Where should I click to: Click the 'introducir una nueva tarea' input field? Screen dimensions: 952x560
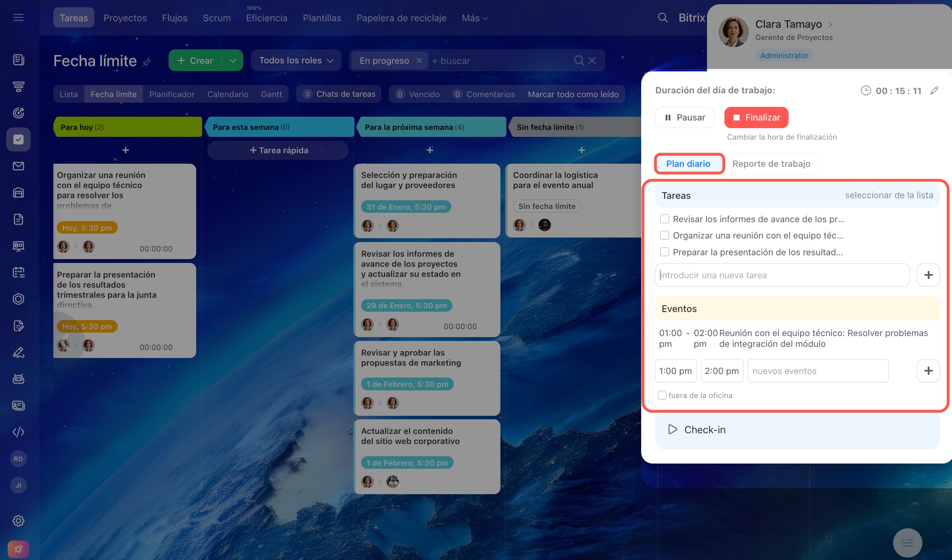(x=782, y=275)
